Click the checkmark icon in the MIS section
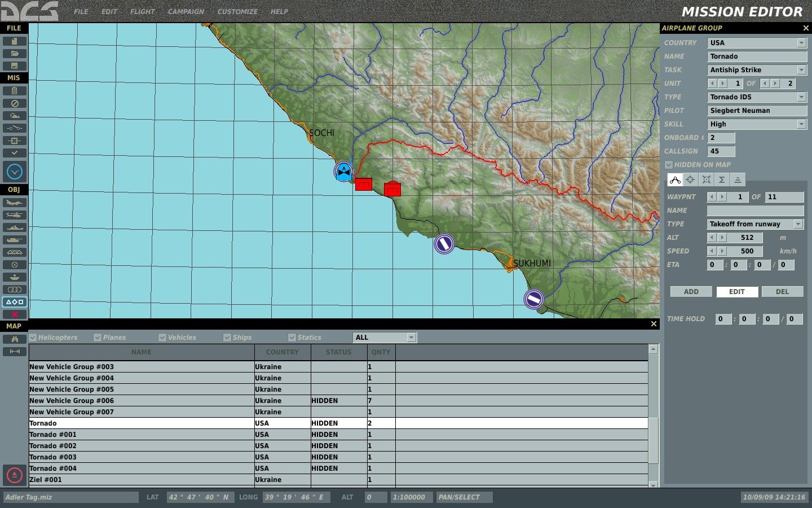 [15, 153]
